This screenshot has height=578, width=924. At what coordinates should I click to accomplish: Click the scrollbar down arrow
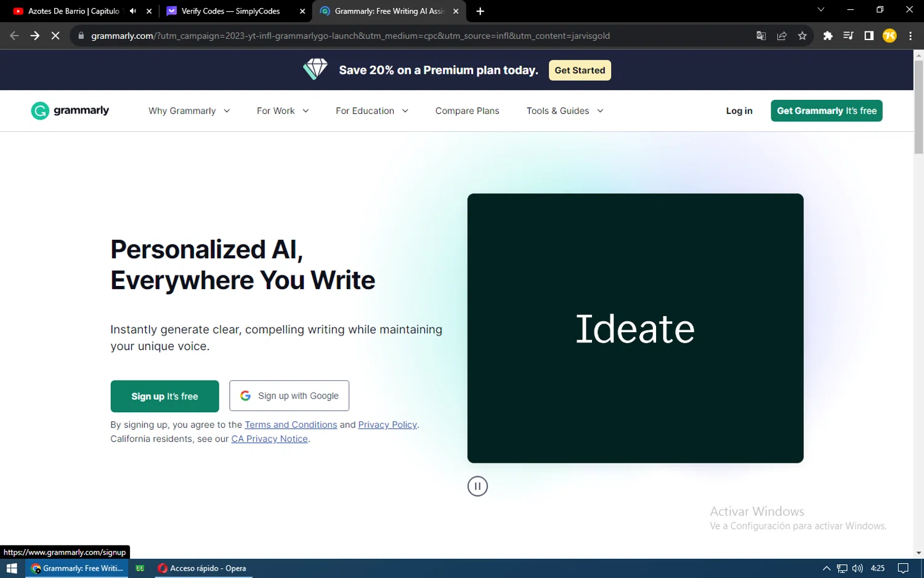[x=918, y=553]
